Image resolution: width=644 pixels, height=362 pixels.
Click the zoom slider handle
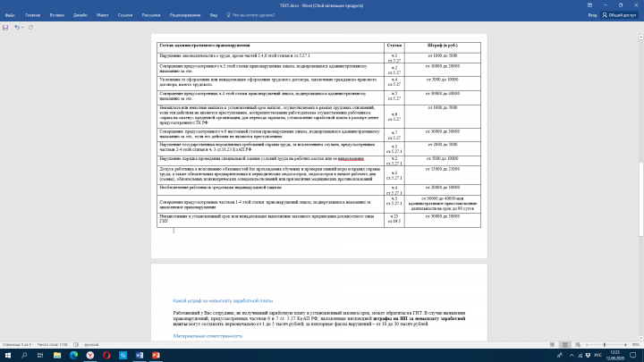[x=604, y=345]
